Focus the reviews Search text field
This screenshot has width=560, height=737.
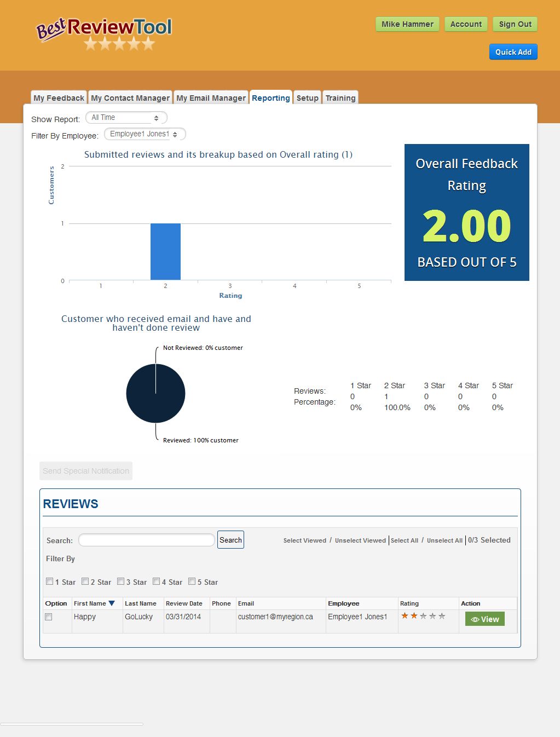(x=147, y=540)
